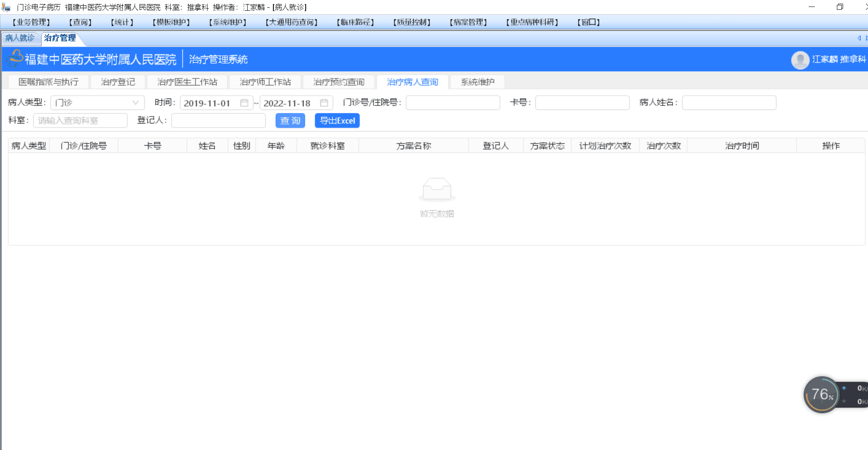Select the 病人就诊 window tab
This screenshot has width=868, height=450.
click(x=20, y=38)
